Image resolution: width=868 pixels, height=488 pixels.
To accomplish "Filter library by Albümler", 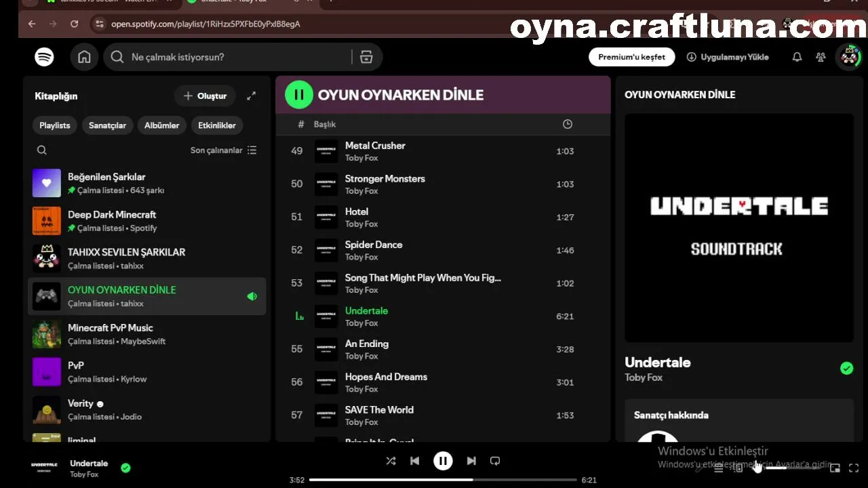I will coord(162,125).
